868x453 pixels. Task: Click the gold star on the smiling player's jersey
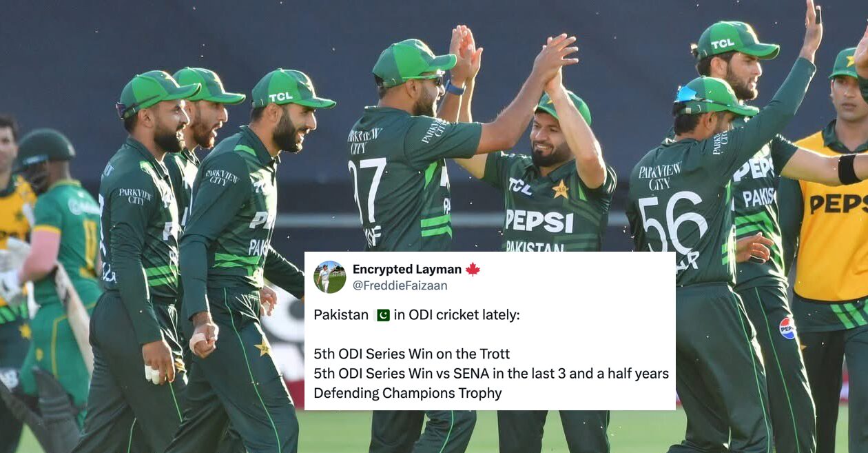[561, 190]
